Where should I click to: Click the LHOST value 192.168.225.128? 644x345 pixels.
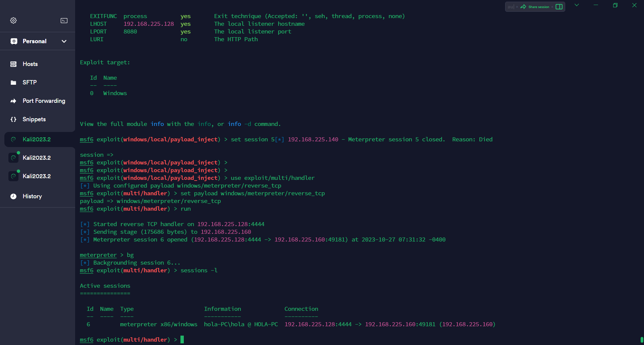click(149, 24)
